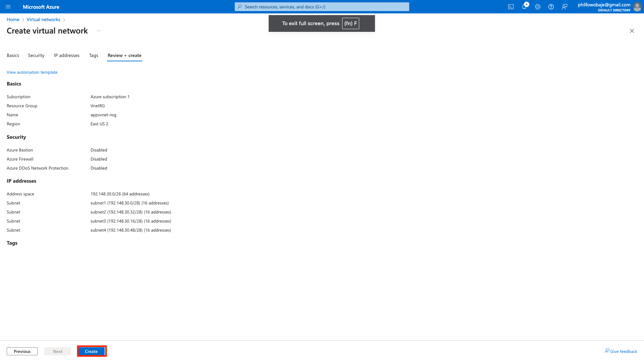Click the Virtual networks breadcrumb

(44, 19)
